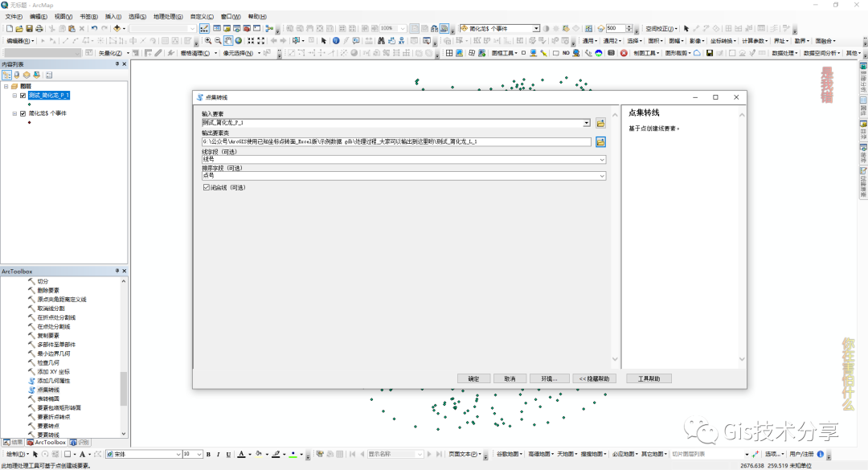Activate the Pan hand tool

[228, 40]
